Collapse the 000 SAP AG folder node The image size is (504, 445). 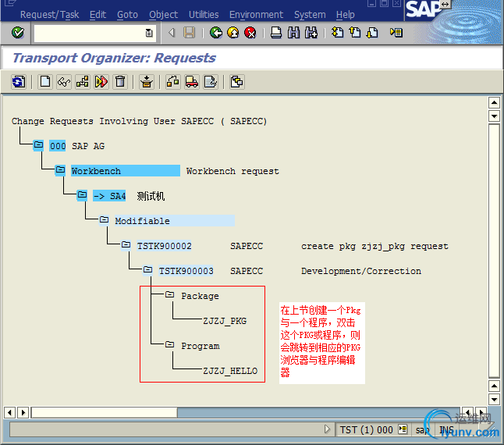point(38,145)
